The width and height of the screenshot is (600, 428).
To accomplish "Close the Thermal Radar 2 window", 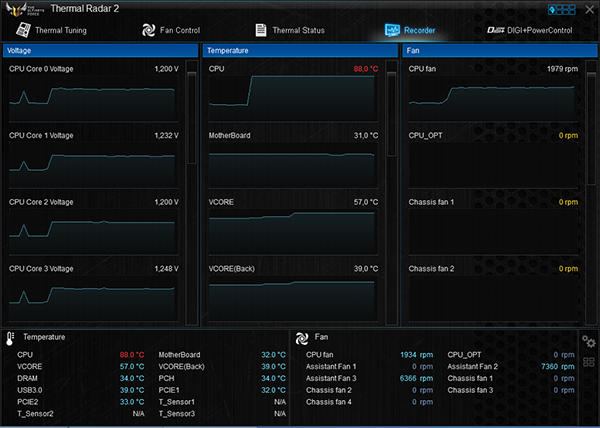I will pos(590,10).
